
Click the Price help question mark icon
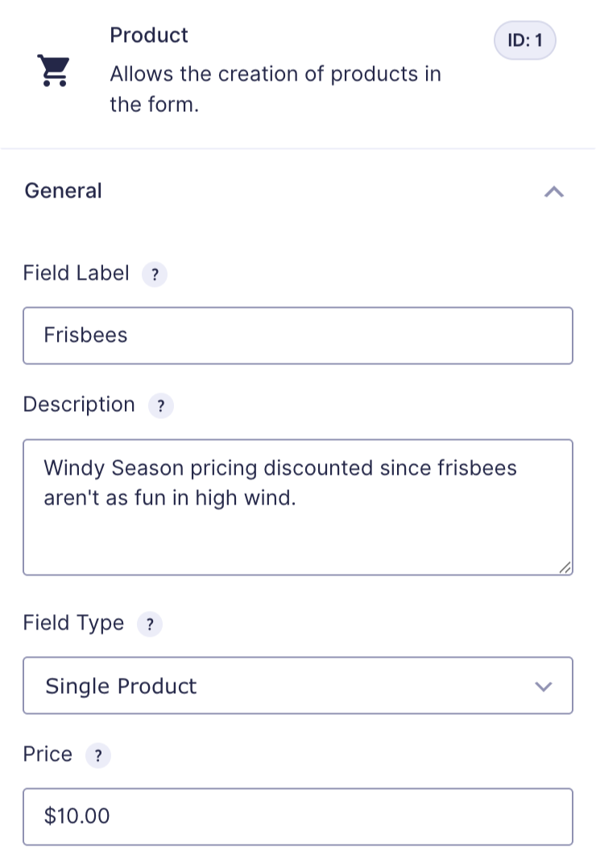tap(98, 756)
